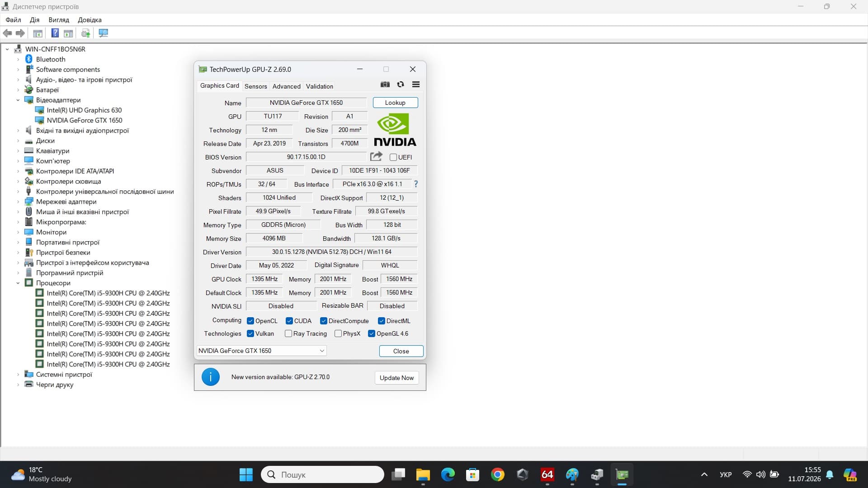Open the GPU-Z hamburger menu
This screenshot has height=488, width=868.
[416, 84]
